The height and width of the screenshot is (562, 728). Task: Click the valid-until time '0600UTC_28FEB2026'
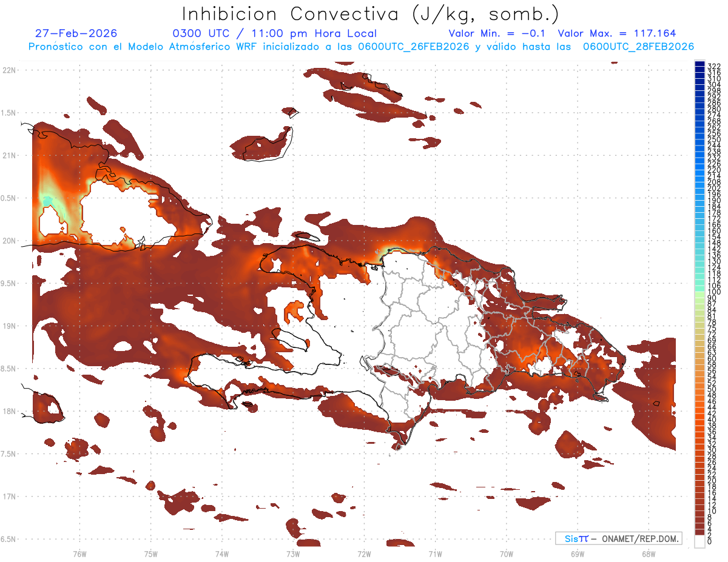(638, 47)
